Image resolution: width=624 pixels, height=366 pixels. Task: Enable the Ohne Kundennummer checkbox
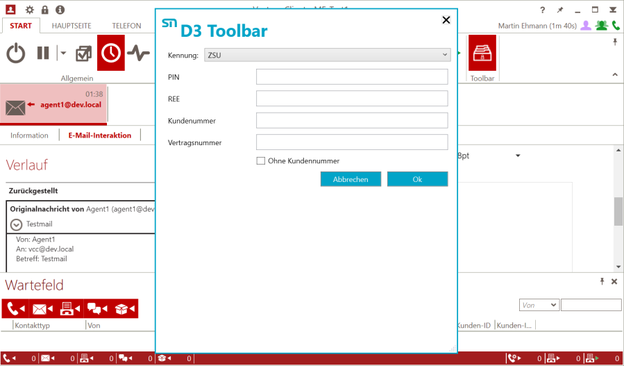click(x=261, y=161)
